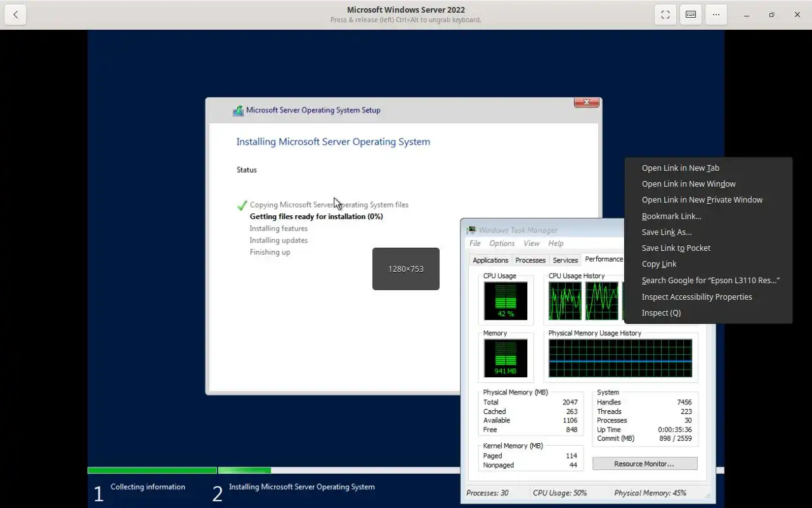812x508 pixels.
Task: Click 'Installing updates' status line
Action: (x=278, y=240)
